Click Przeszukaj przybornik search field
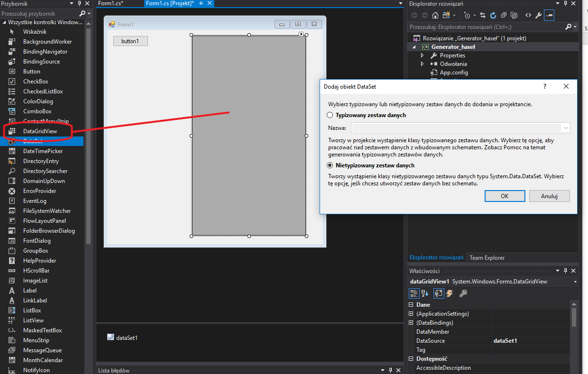588x374 pixels. tap(39, 14)
